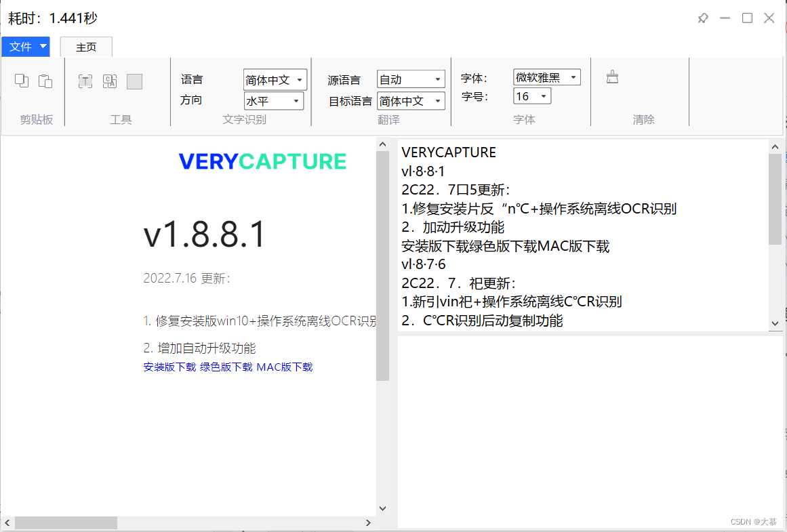
Task: Open the 字体 dropdown showing 微软雅黑
Action: point(546,77)
